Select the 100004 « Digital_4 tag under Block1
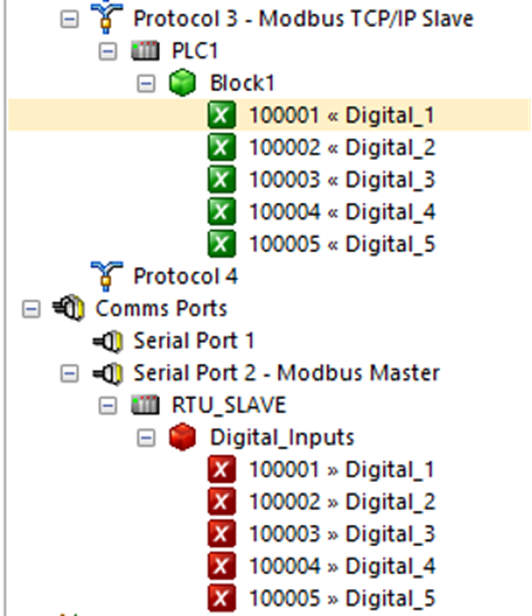Screen dimensions: 532x616 (342, 212)
